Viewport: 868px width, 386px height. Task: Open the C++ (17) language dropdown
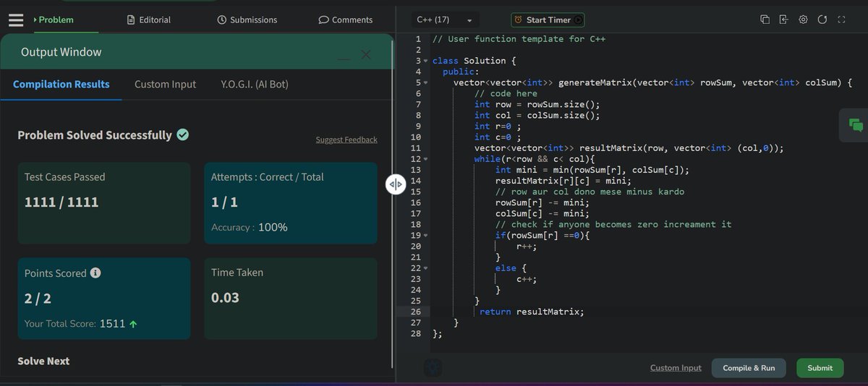445,20
